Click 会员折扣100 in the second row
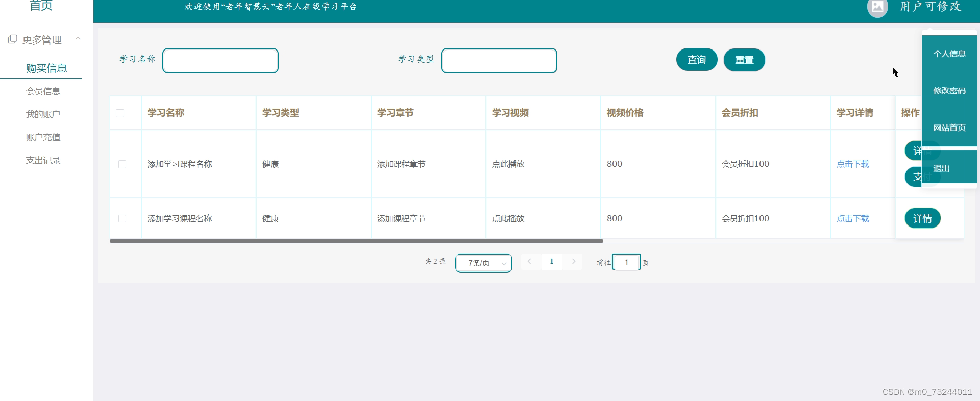 745,218
